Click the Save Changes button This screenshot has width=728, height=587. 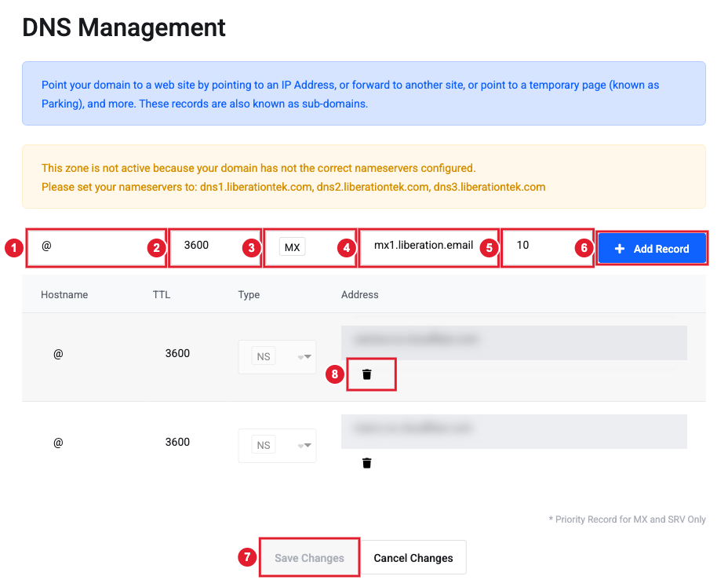[309, 558]
